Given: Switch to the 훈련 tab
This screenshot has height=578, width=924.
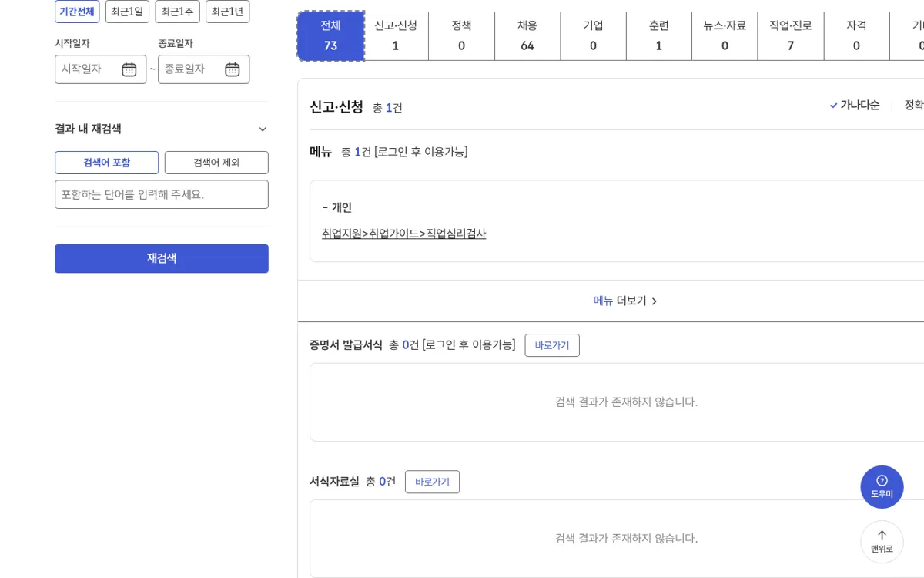Looking at the screenshot, I should point(658,35).
